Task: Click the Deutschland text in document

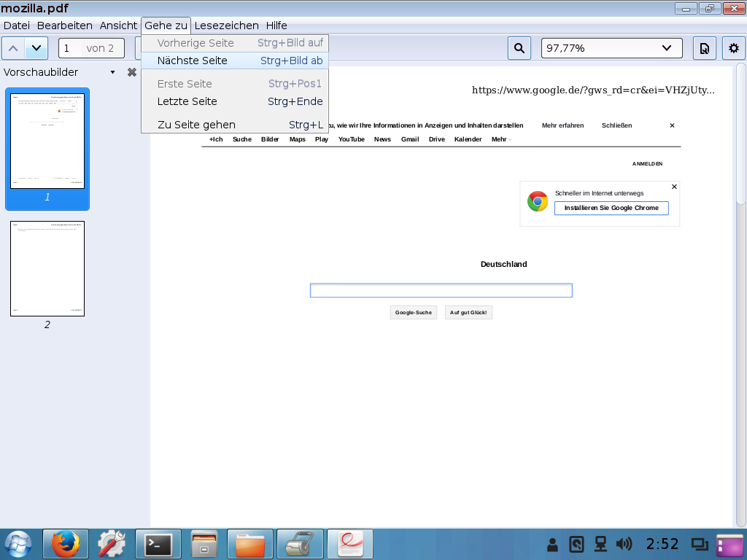Action: (503, 264)
